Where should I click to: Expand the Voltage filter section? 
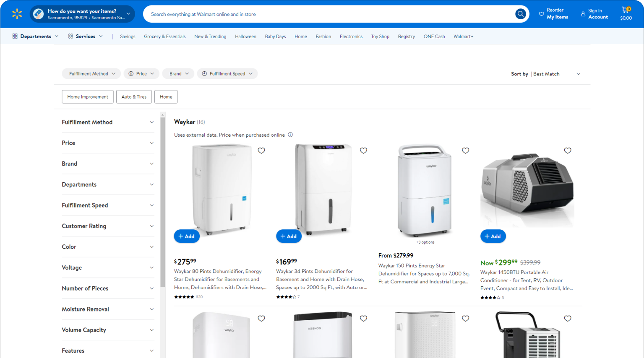click(x=108, y=267)
